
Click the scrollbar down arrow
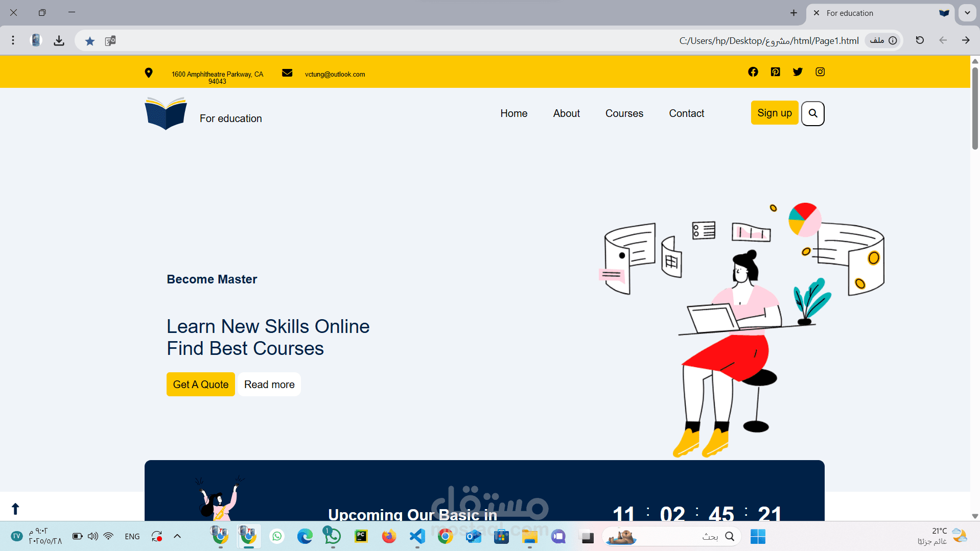975,516
